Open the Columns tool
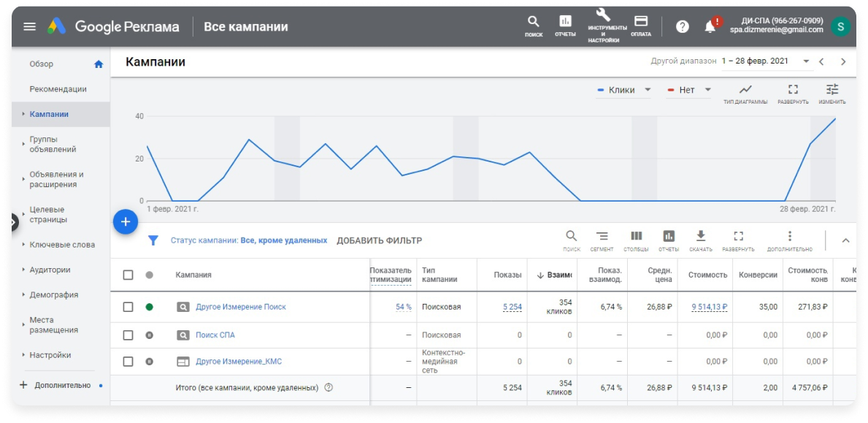 point(636,241)
